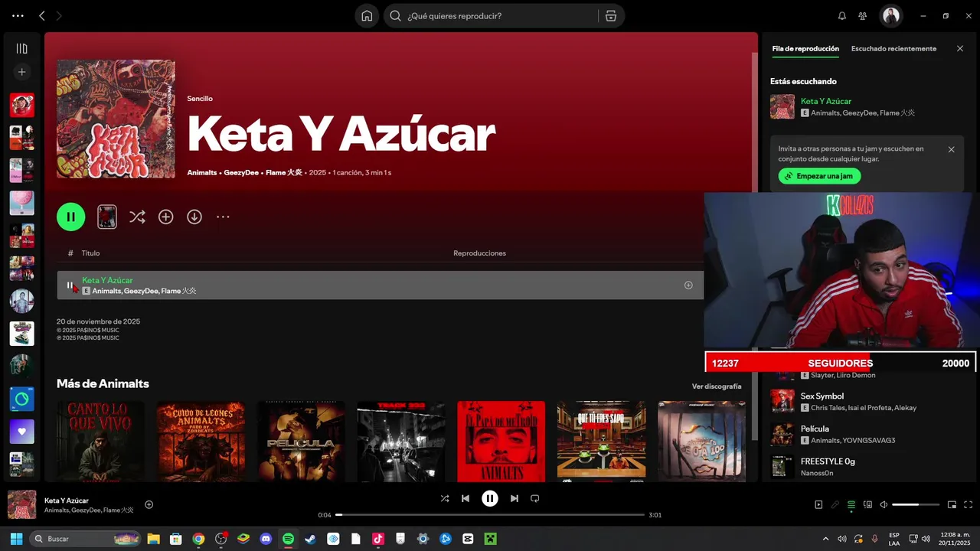This screenshot has width=980, height=551.
Task: Open more options for the single
Action: pos(223,217)
